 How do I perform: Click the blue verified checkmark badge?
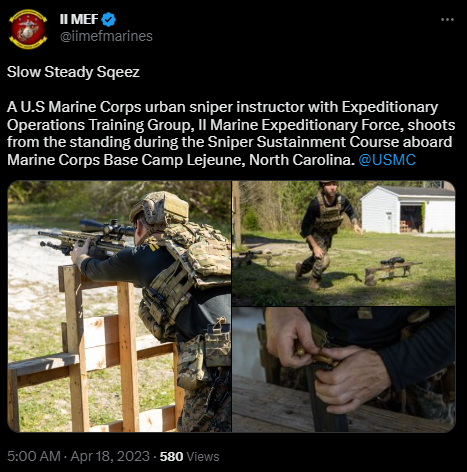[108, 20]
